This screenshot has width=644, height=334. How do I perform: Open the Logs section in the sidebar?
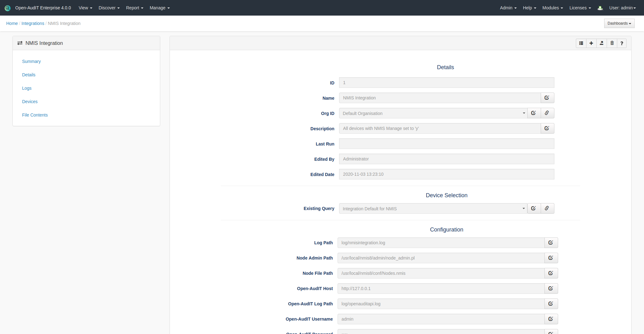point(27,88)
